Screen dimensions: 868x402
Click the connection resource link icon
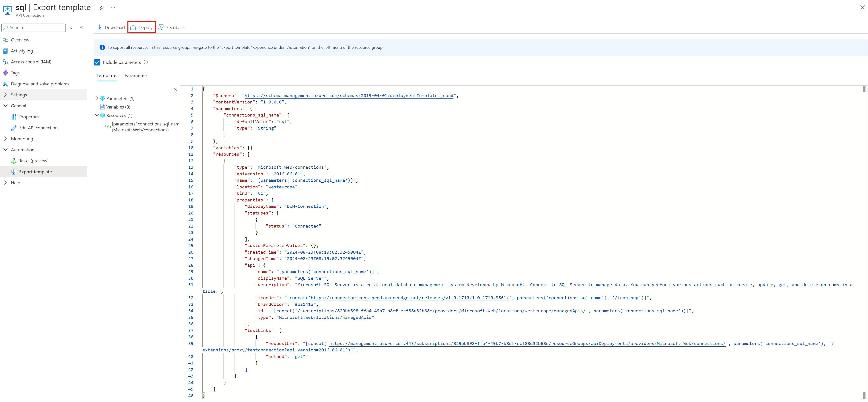(x=108, y=127)
